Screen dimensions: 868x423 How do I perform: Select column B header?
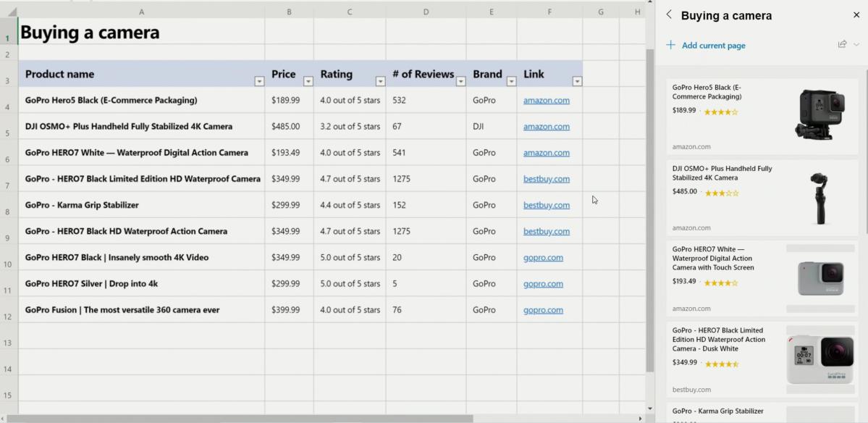pos(289,12)
